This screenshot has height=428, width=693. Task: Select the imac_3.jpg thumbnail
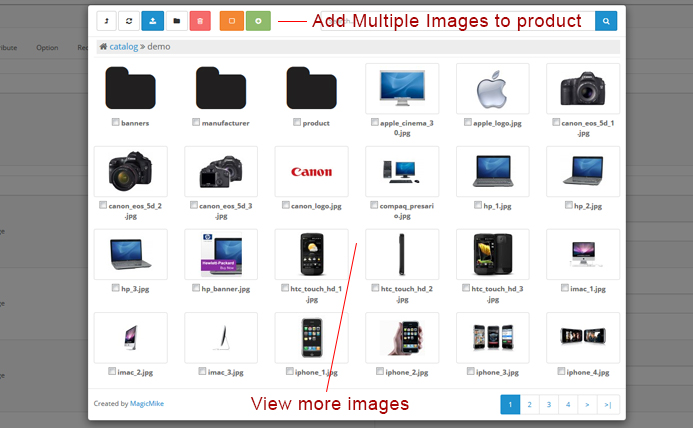pos(221,338)
